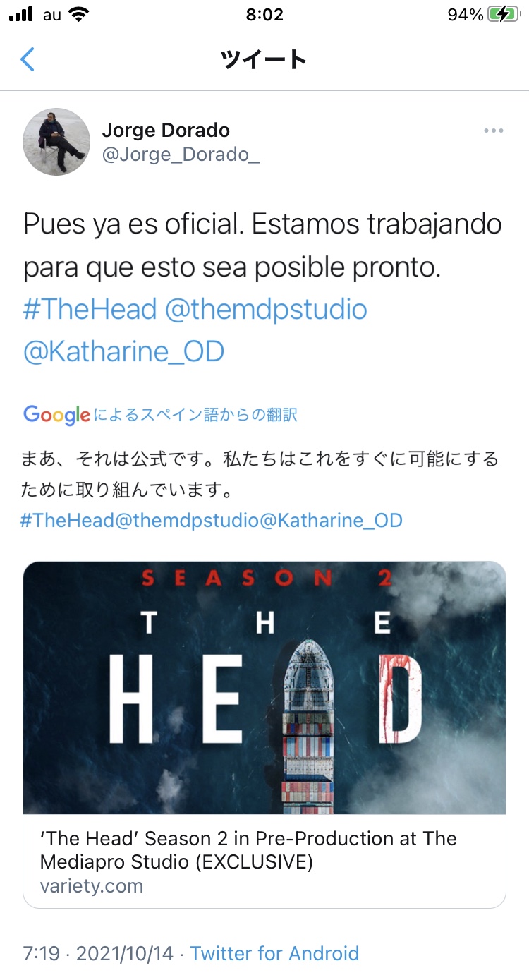Tap the variety.com domain label
The image size is (529, 980).
pos(92,886)
